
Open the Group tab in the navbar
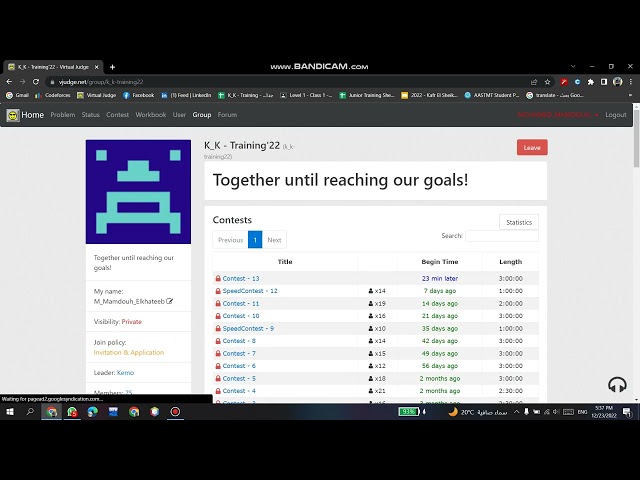201,115
